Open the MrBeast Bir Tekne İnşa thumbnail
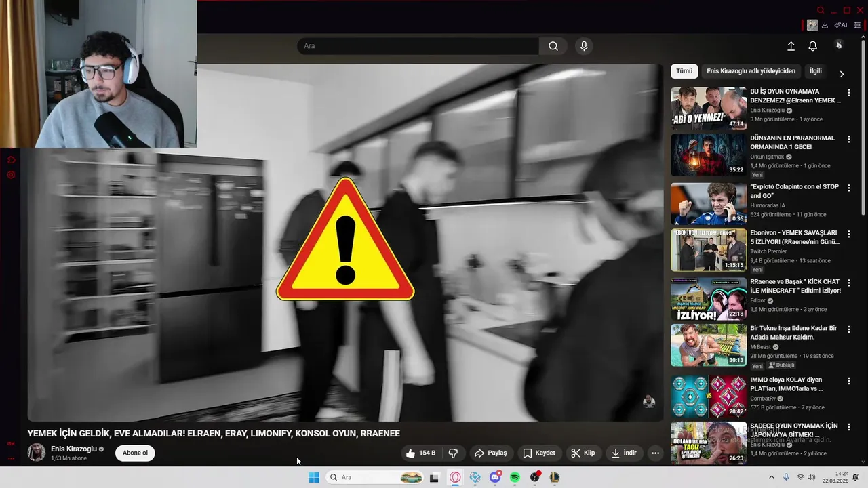This screenshot has width=868, height=488. point(709,345)
